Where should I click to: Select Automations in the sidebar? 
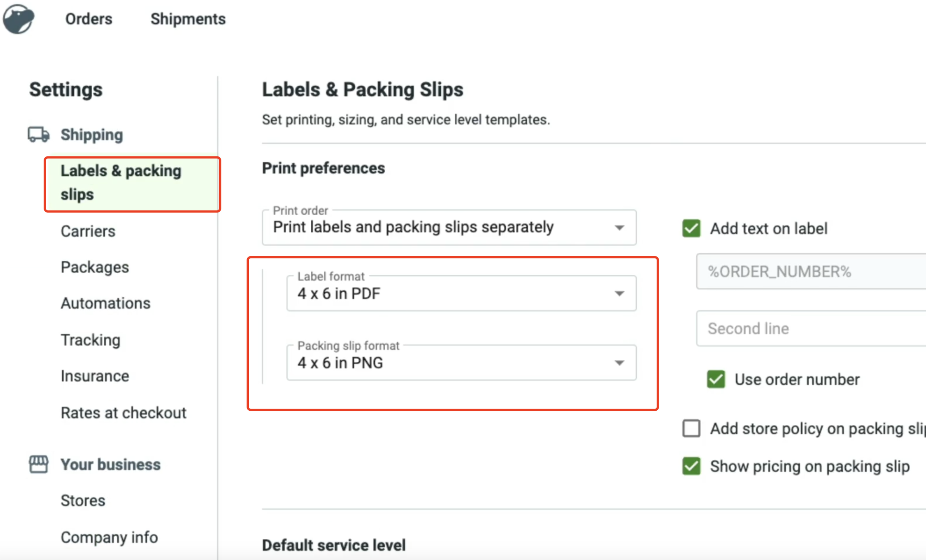[105, 303]
